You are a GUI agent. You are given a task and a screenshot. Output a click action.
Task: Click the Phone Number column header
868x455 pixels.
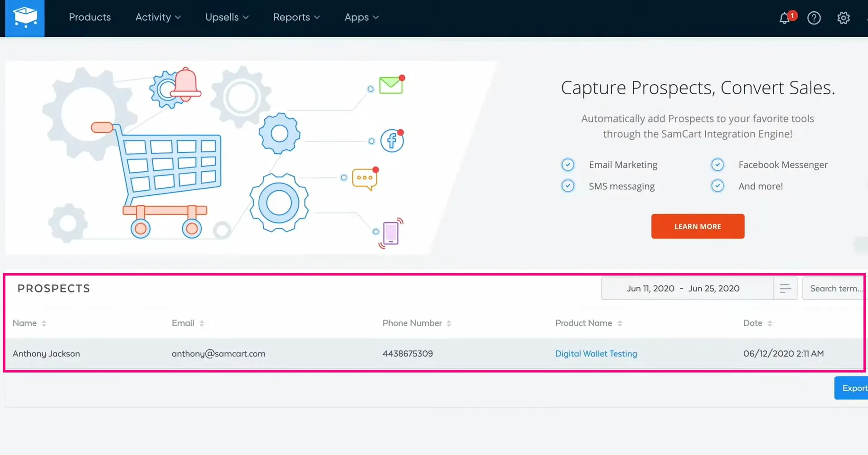[412, 323]
